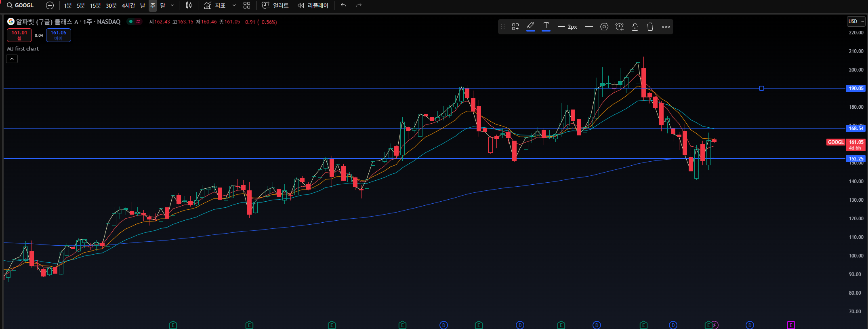Open more options three-dots menu
This screenshot has height=329, width=868.
point(666,27)
